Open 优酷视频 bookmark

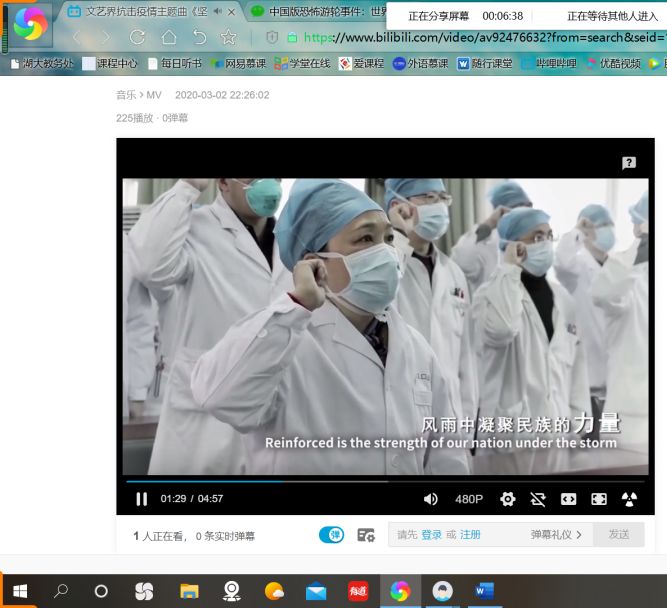tap(613, 63)
